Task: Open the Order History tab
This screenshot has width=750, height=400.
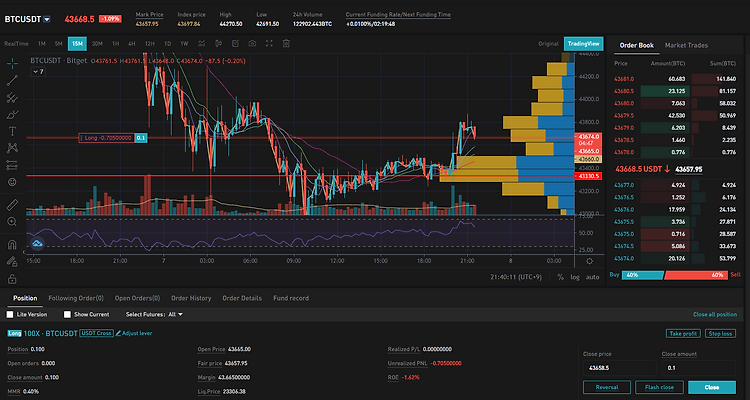Action: coord(191,298)
